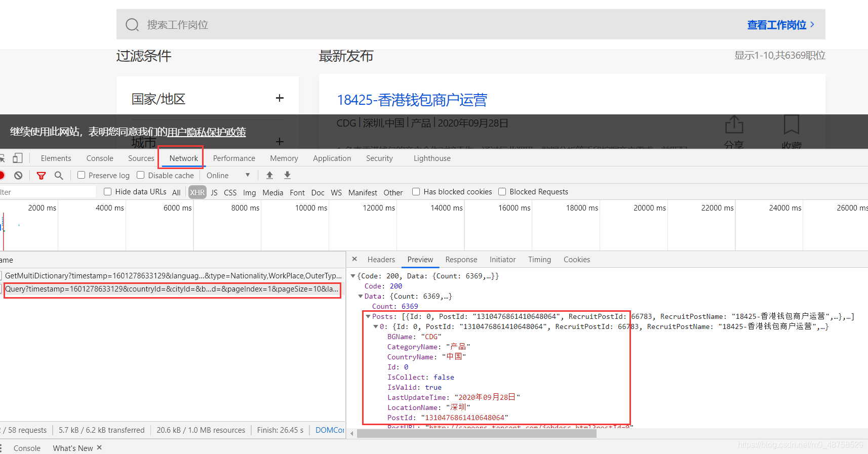Enable Preserve log checkbox

[81, 175]
